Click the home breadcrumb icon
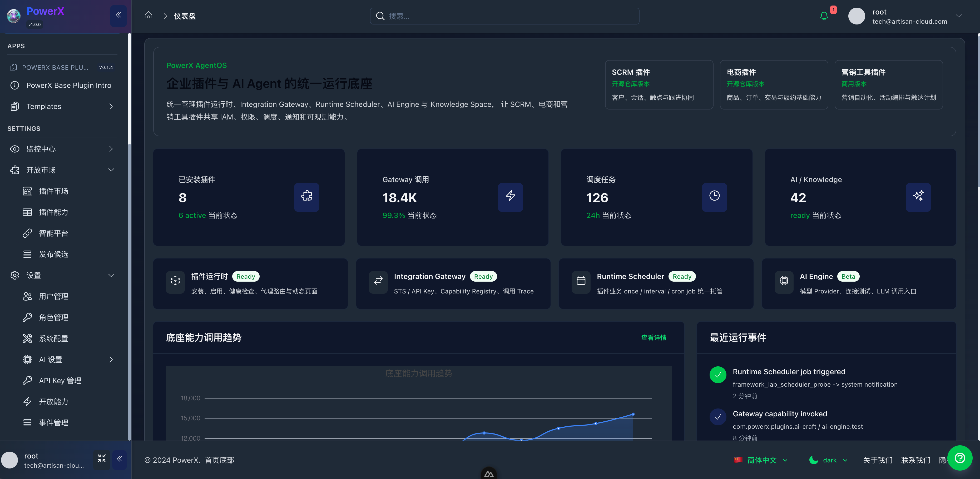 (149, 15)
